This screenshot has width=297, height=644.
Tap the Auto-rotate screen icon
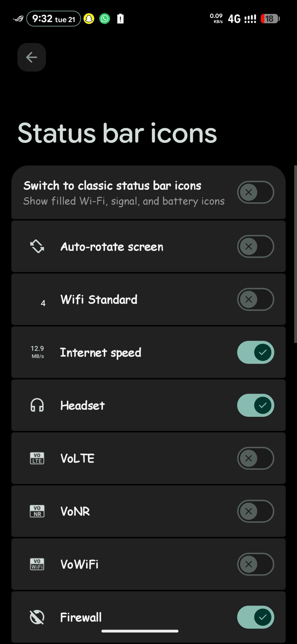click(37, 246)
